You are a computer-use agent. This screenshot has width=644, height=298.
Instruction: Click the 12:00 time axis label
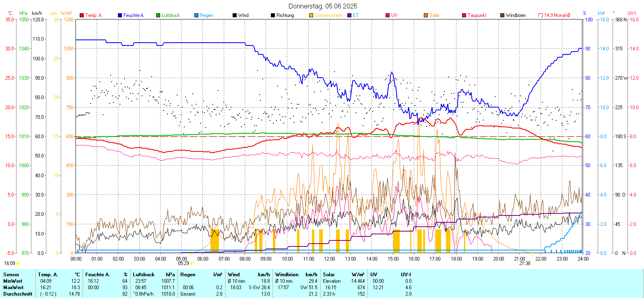[x=330, y=259]
